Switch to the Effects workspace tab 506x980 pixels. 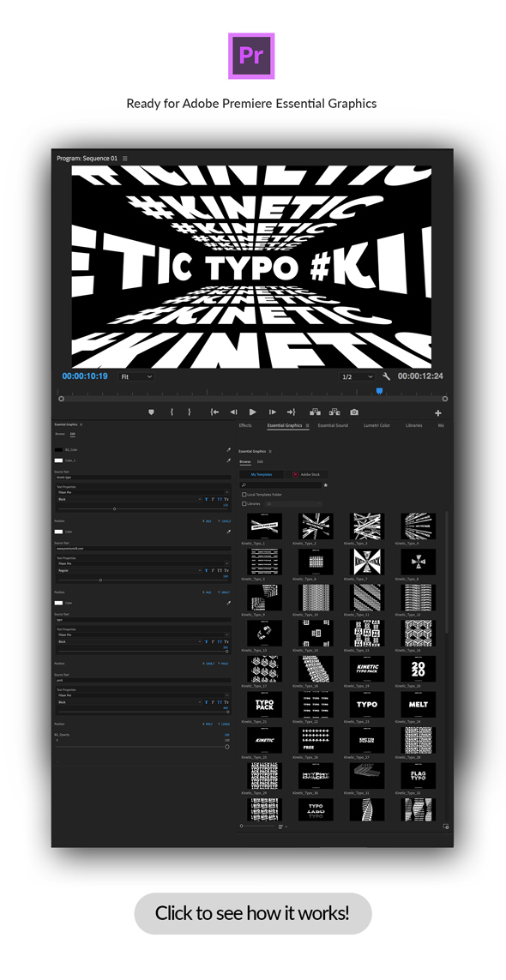tap(245, 425)
